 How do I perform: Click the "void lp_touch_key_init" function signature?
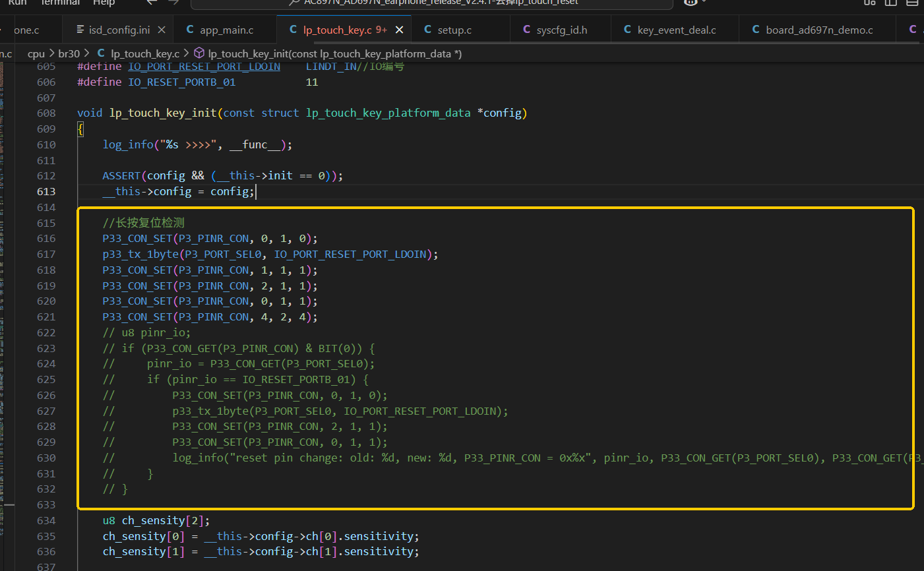[x=302, y=113]
